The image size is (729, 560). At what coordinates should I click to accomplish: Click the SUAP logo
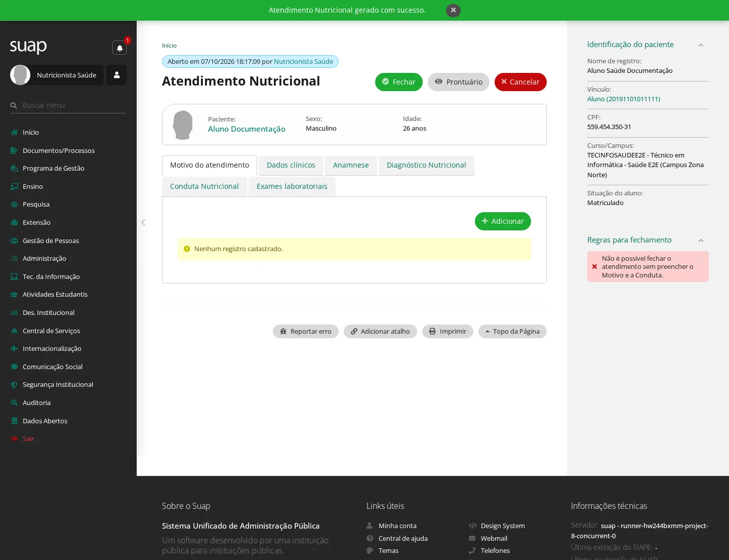pyautogui.click(x=28, y=47)
